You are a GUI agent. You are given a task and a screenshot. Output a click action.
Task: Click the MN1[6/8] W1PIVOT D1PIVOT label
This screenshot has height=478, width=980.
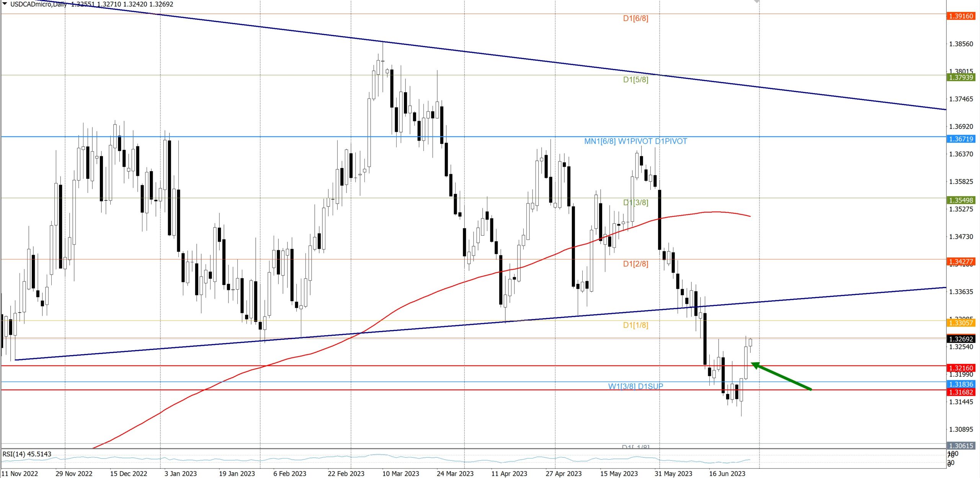[x=635, y=141]
